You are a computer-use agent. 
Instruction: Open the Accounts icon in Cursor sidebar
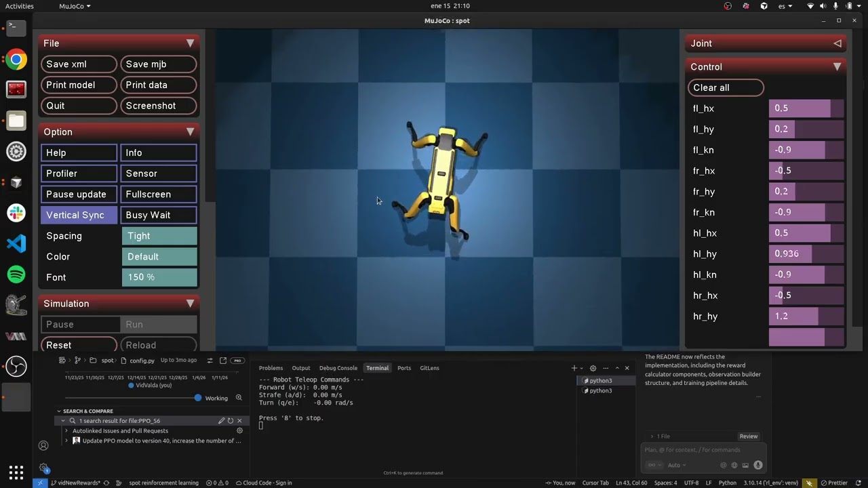pyautogui.click(x=43, y=445)
